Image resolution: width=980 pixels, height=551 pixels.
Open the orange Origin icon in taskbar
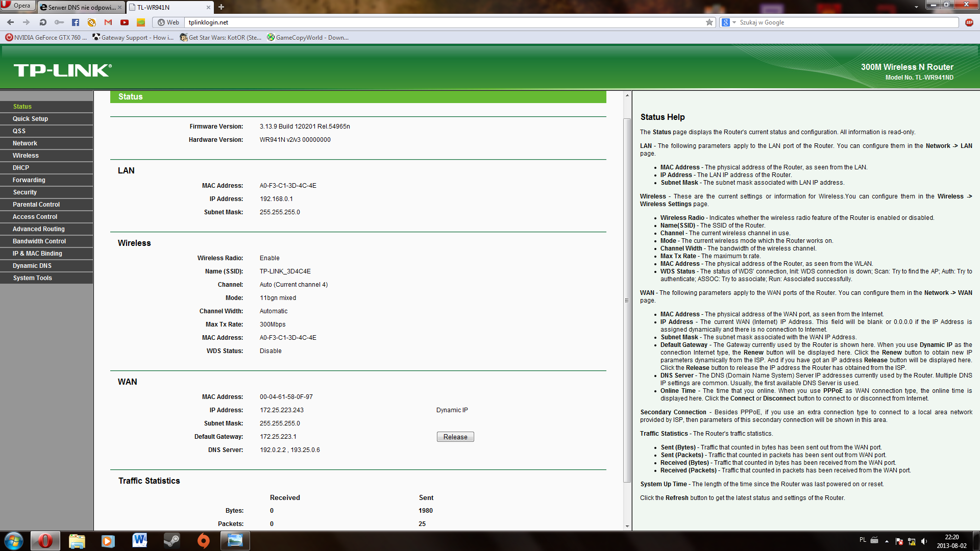[x=203, y=541]
